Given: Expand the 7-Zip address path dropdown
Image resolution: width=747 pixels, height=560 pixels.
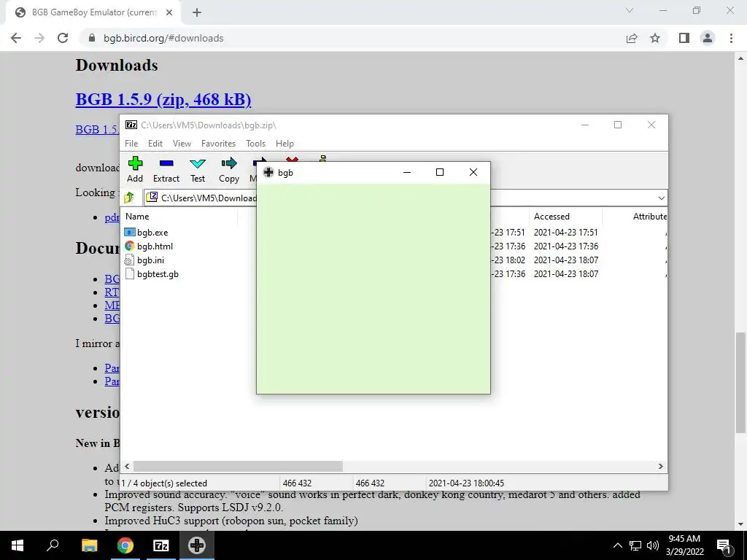Looking at the screenshot, I should 661,198.
